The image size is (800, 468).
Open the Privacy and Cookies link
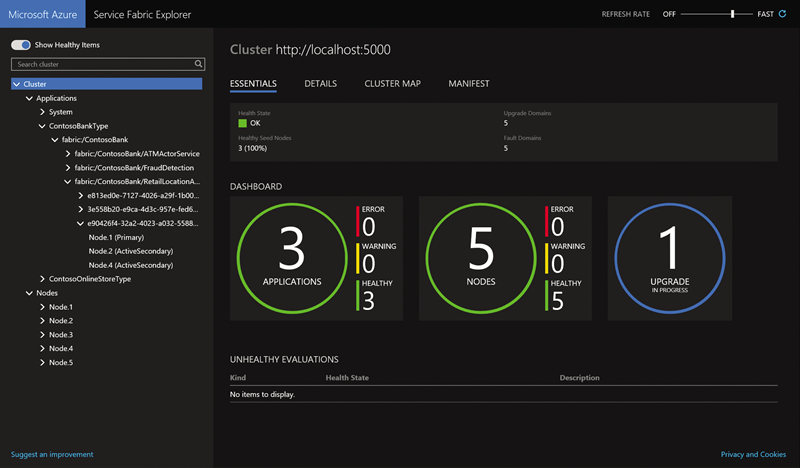tap(753, 454)
